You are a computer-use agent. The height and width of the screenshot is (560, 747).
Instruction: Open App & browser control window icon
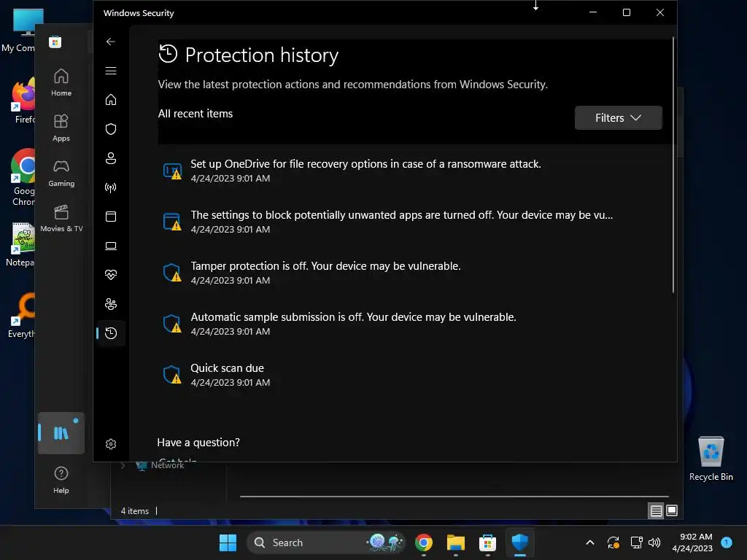tap(111, 217)
